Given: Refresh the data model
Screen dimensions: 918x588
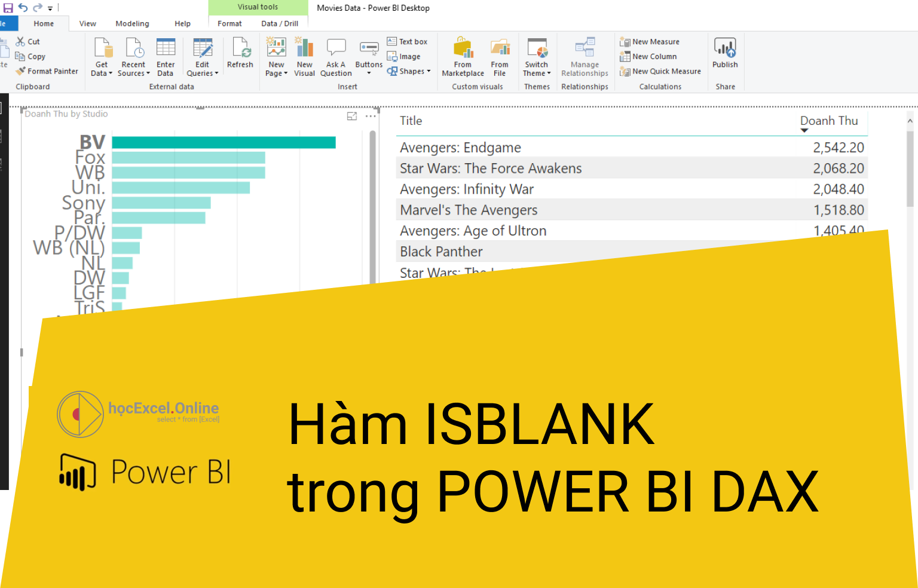Looking at the screenshot, I should pos(240,53).
